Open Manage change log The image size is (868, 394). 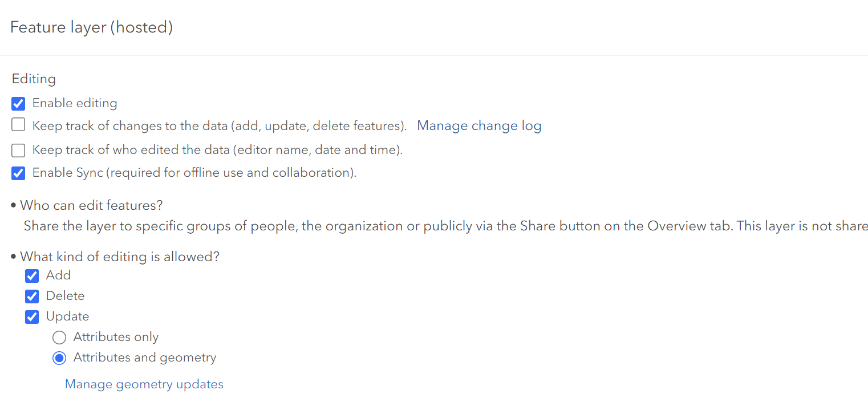coord(479,125)
